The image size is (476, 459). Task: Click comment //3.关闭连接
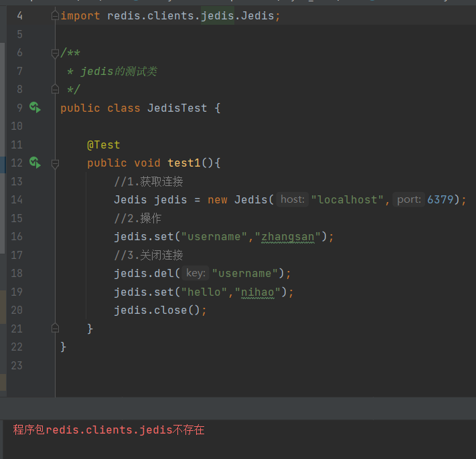[x=149, y=255]
